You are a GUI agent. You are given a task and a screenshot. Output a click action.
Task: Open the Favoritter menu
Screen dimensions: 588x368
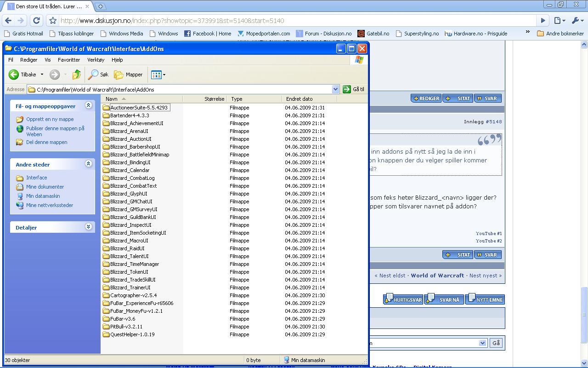point(69,60)
